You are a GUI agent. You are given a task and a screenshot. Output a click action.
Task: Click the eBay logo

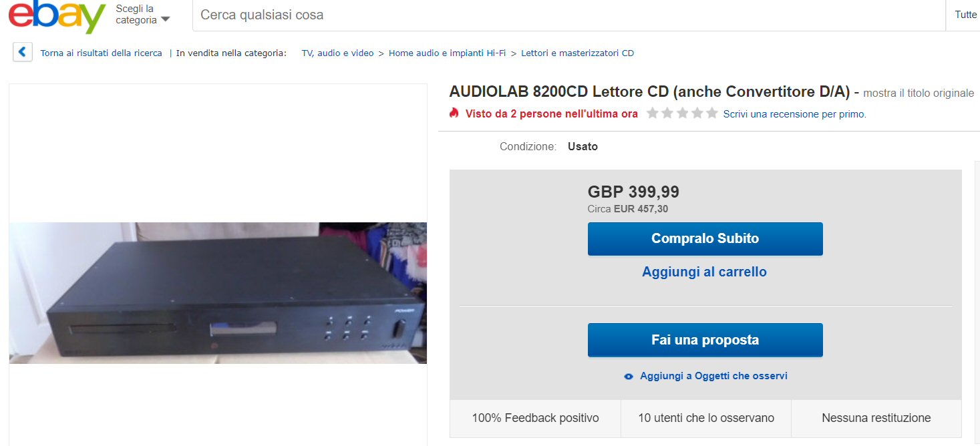coord(57,15)
